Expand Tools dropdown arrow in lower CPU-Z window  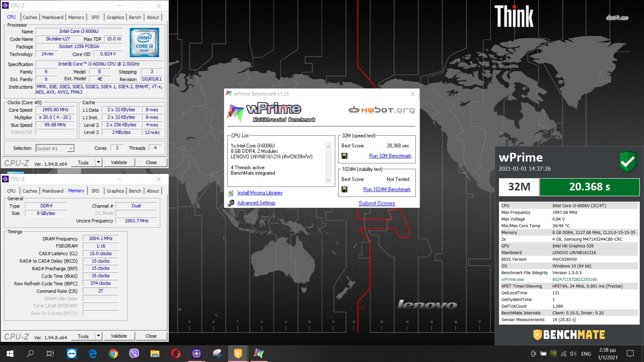click(x=99, y=336)
